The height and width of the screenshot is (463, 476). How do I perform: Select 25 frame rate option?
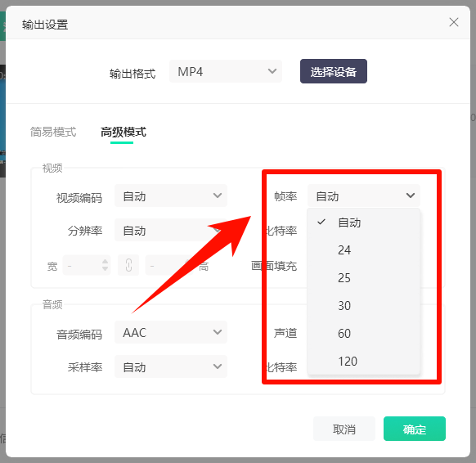pyautogui.click(x=364, y=278)
